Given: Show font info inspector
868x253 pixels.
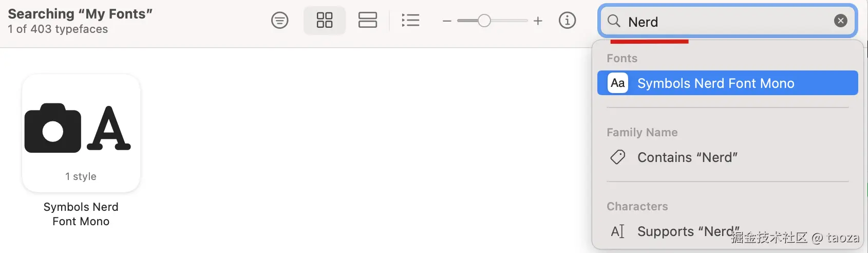Looking at the screenshot, I should [568, 21].
